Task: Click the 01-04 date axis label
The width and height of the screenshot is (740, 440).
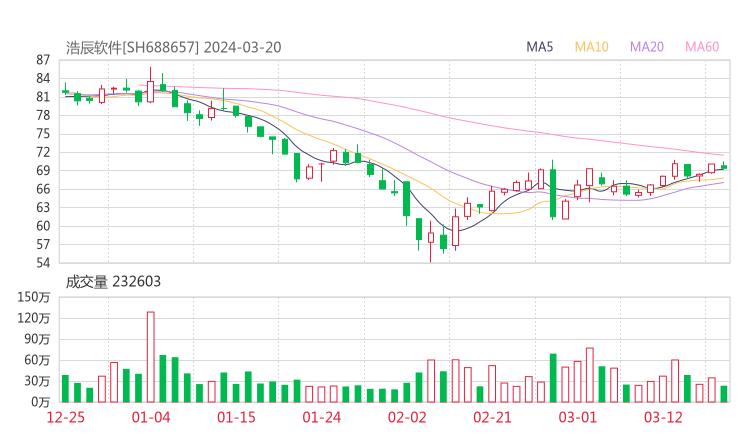Action: pyautogui.click(x=151, y=417)
